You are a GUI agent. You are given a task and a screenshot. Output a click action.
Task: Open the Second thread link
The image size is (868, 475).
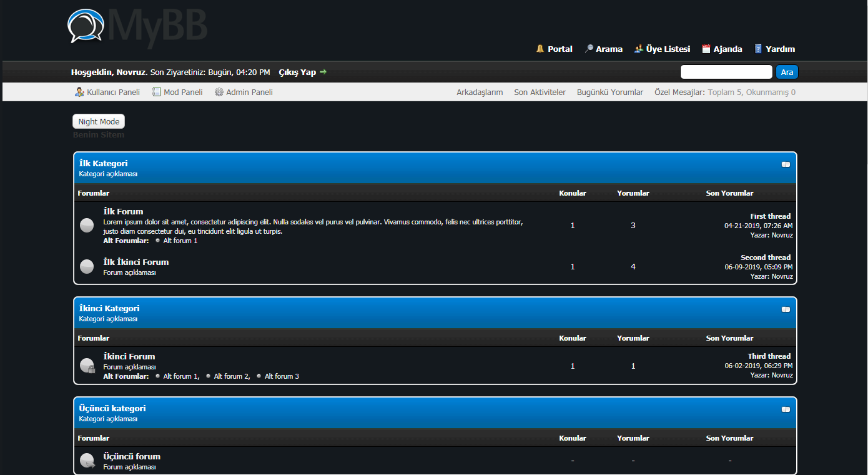(x=765, y=257)
